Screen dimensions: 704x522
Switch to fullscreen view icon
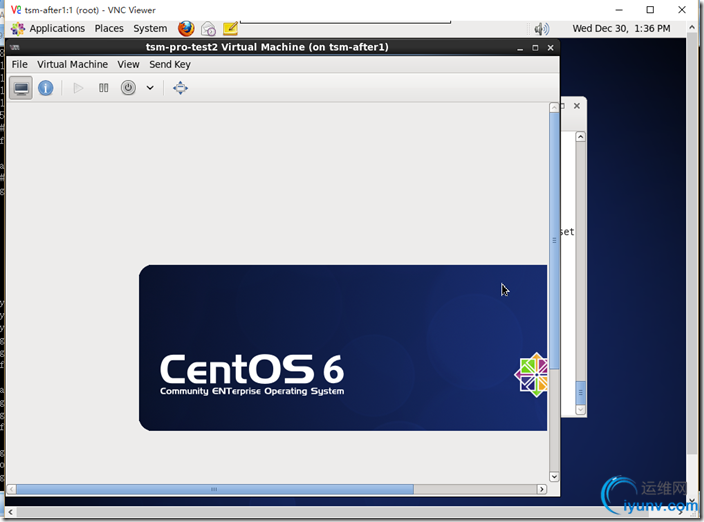180,88
